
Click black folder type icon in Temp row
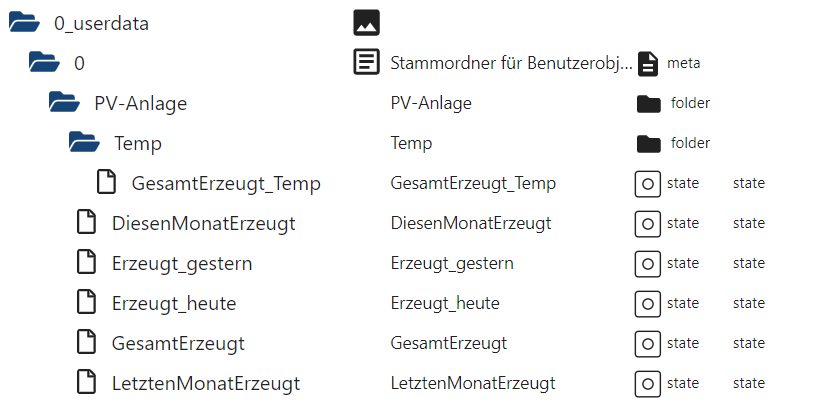(649, 144)
